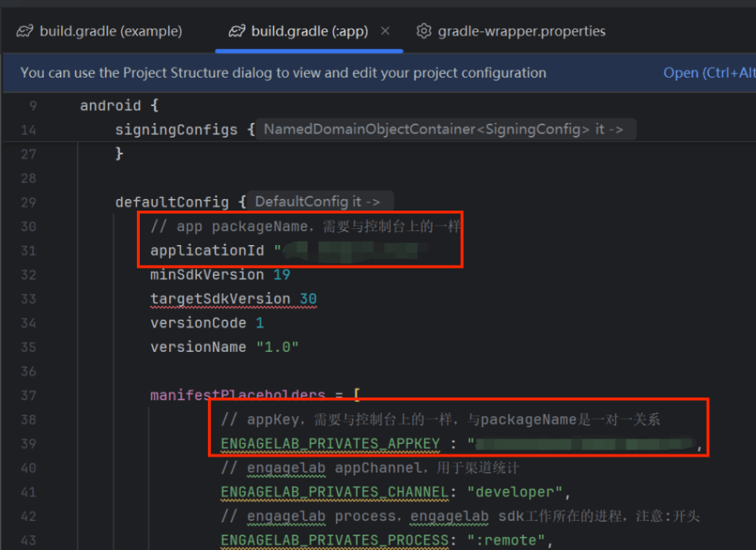Expand folded signingConfigs block hint
This screenshot has height=550, width=756.
(446, 129)
